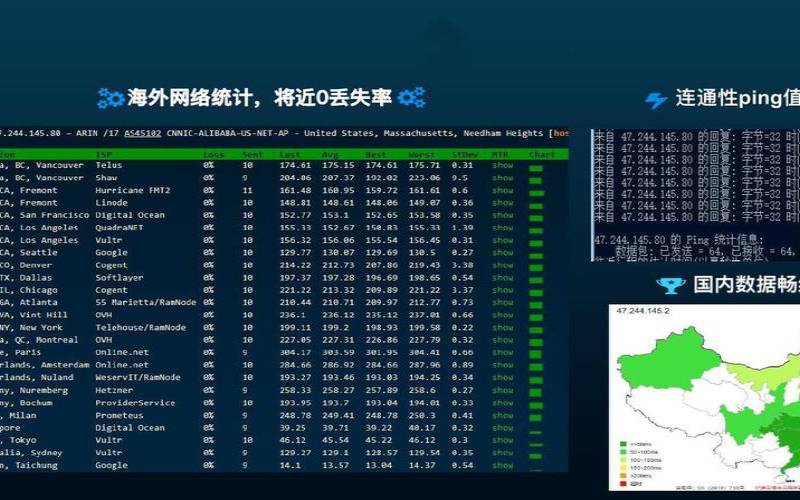
Task: Click the 304.17 Last value in the Paris row
Action: click(295, 353)
